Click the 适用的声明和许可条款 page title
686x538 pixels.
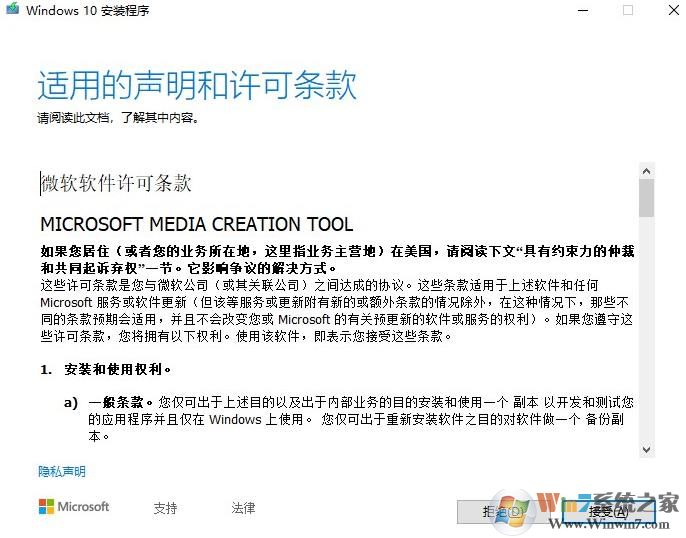197,85
